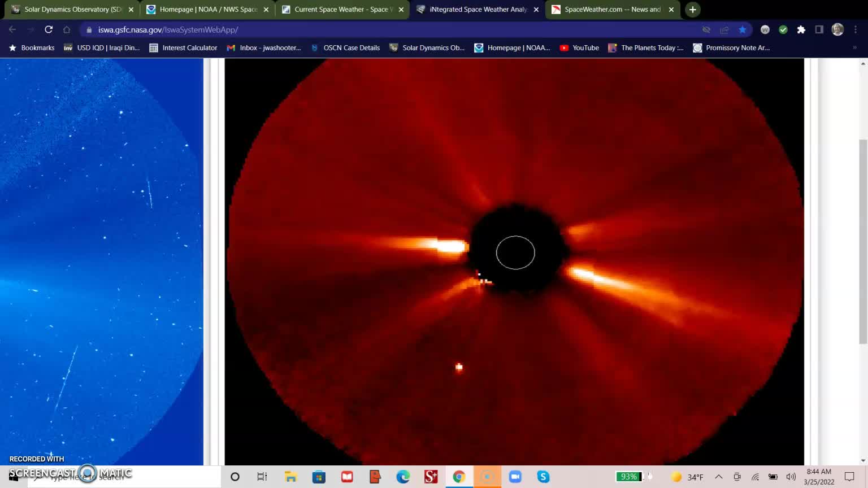Click the 93% battery indicator
The width and height of the screenshot is (868, 488).
click(x=630, y=477)
